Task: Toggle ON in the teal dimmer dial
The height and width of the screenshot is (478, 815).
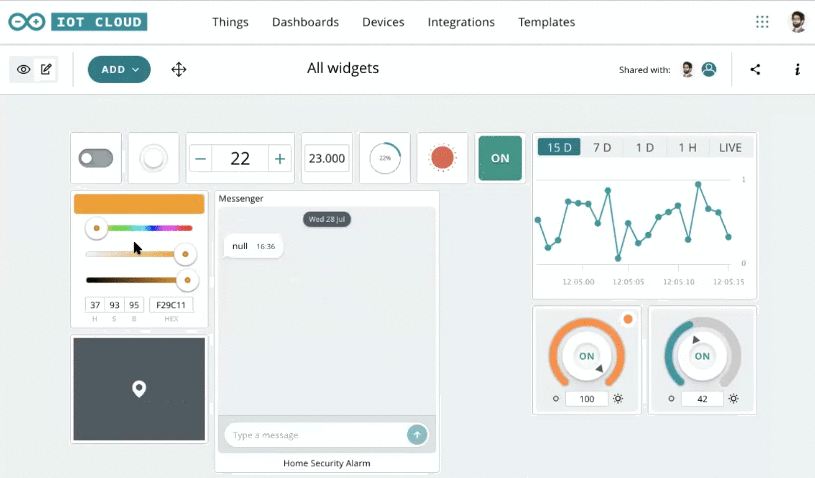Action: coord(702,356)
